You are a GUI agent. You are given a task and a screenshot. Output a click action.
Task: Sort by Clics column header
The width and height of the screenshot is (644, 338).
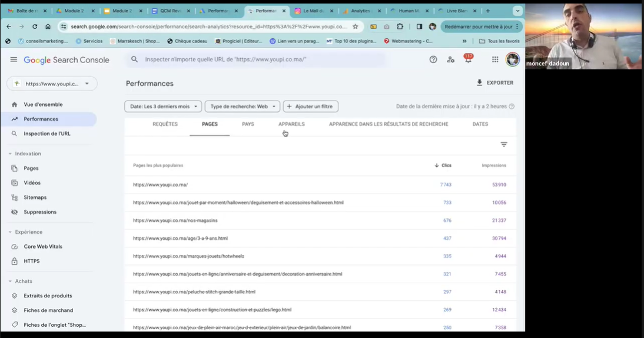[x=443, y=165]
